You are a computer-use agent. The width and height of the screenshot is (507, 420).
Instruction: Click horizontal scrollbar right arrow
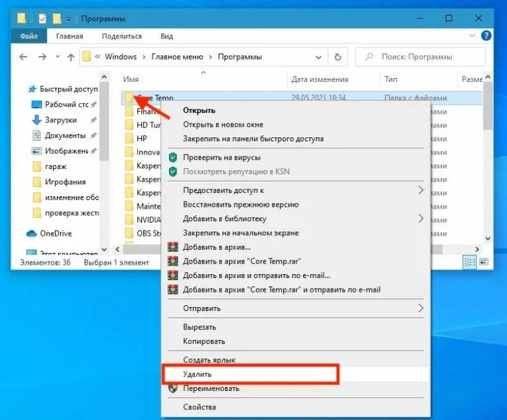tap(477, 249)
